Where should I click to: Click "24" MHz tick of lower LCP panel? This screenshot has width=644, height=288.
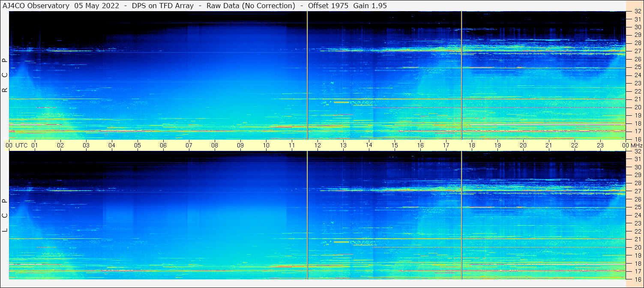(x=637, y=215)
